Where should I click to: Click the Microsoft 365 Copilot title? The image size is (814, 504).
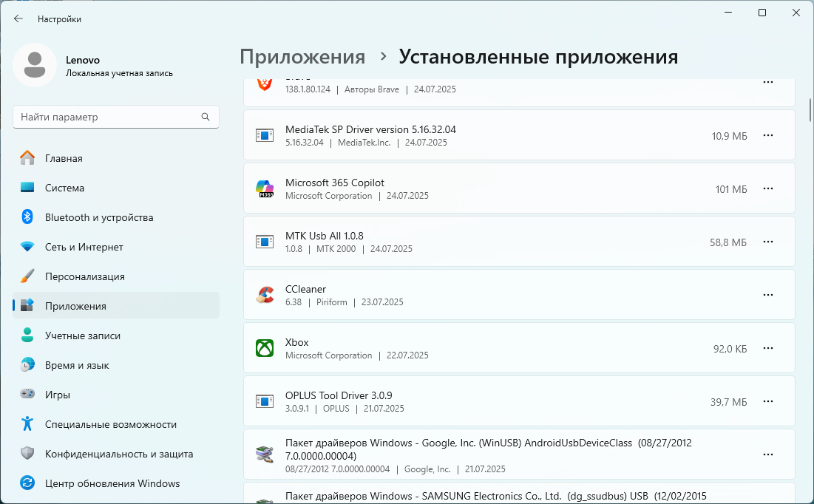point(335,183)
